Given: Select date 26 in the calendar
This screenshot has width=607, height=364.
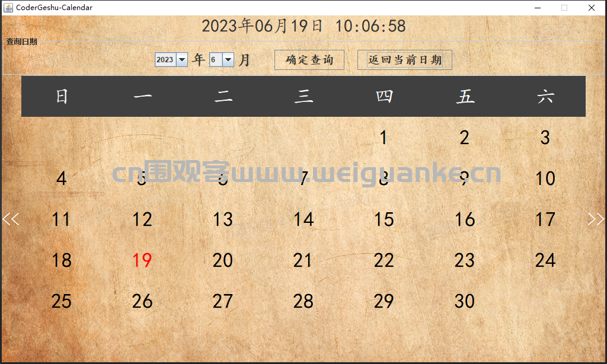Looking at the screenshot, I should tap(142, 301).
